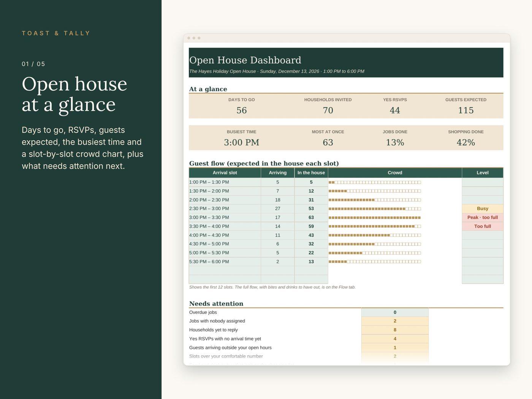Click the 'Arrival slot' column header
This screenshot has width=532, height=399.
tap(225, 173)
